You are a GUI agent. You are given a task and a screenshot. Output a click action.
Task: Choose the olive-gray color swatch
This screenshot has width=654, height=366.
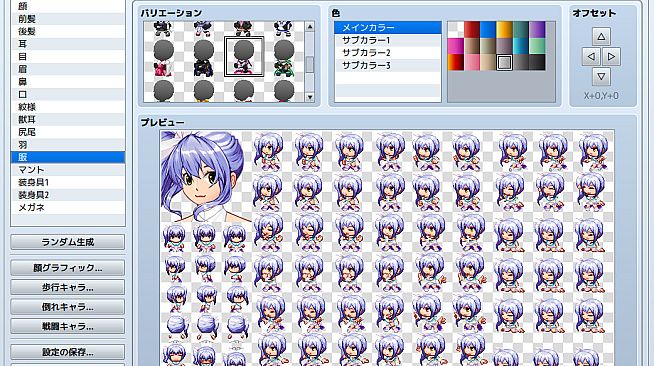pyautogui.click(x=488, y=46)
